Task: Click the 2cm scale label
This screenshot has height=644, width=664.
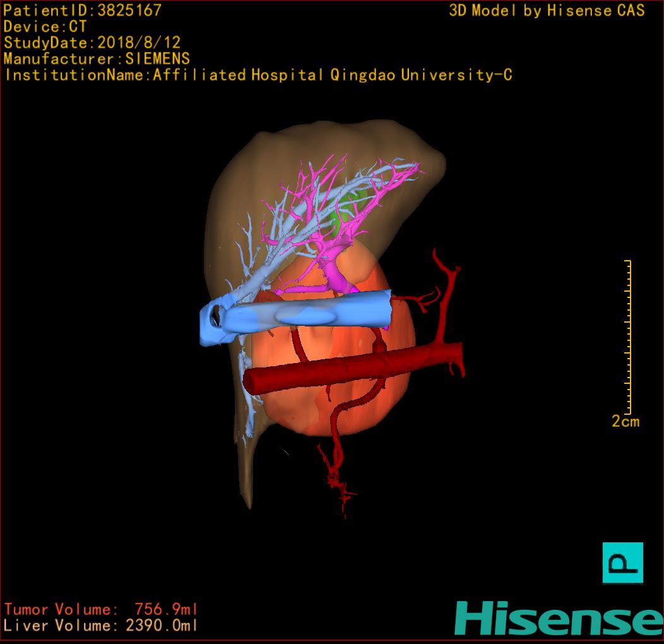Action: (625, 421)
